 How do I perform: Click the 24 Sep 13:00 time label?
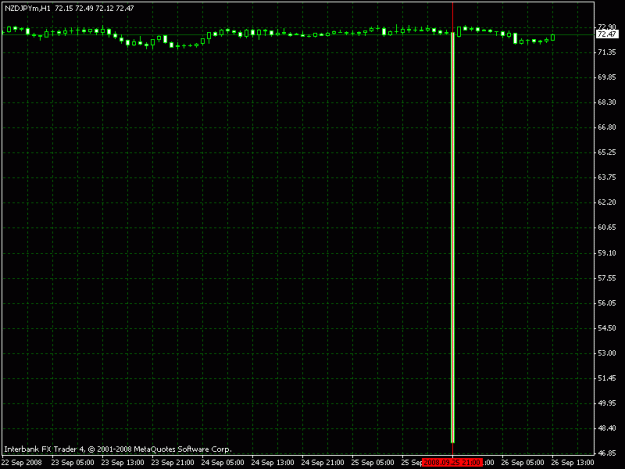click(x=273, y=463)
